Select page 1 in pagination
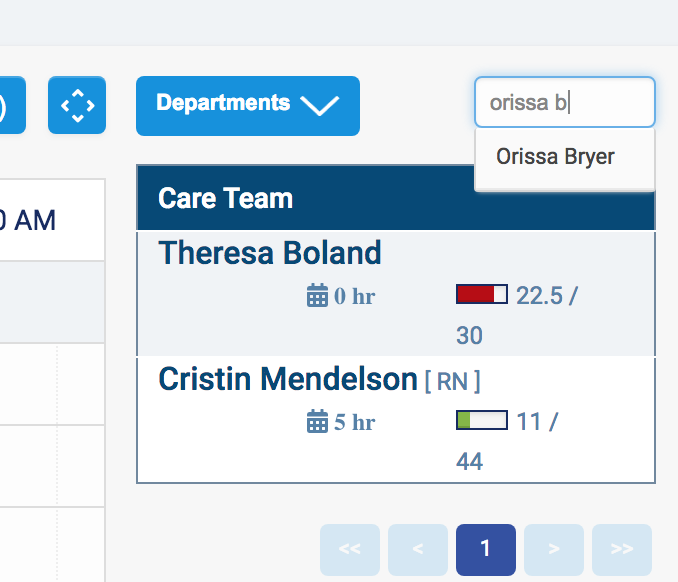Screen dimensions: 678x582 [486, 548]
